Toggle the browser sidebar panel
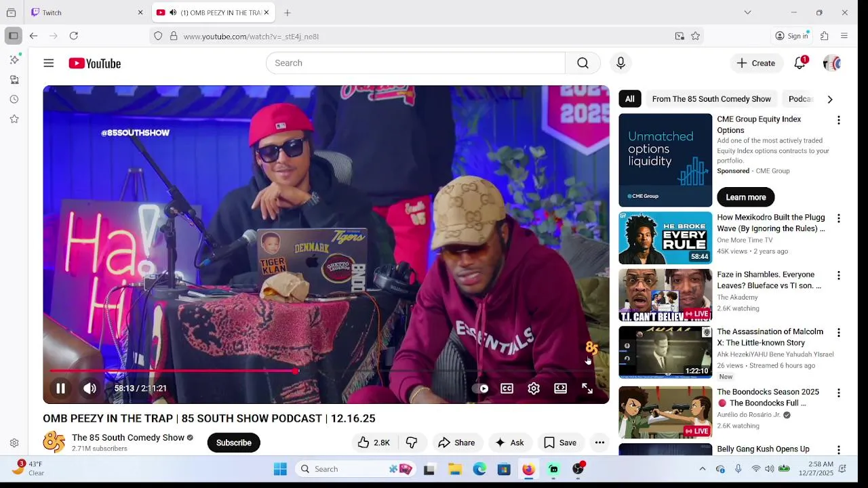Viewport: 868px width, 488px height. click(14, 36)
